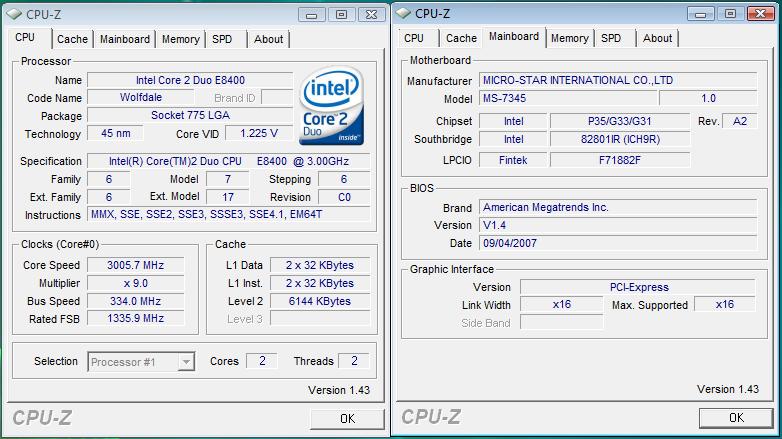
Task: Open Mainboard tab in left CPU-Z window
Action: pos(125,39)
